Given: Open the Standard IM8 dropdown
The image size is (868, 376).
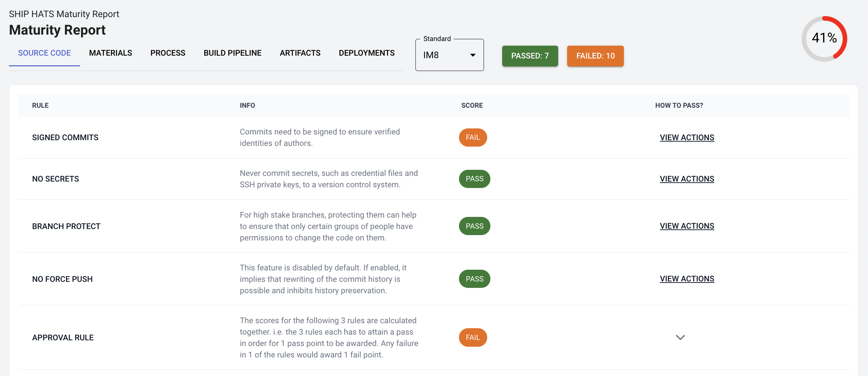Looking at the screenshot, I should click(444, 55).
